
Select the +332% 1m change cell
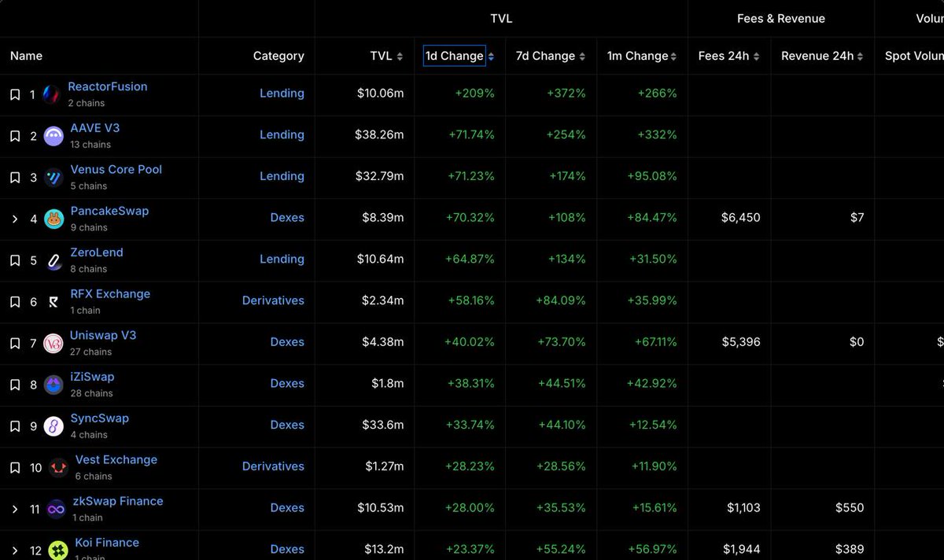658,134
